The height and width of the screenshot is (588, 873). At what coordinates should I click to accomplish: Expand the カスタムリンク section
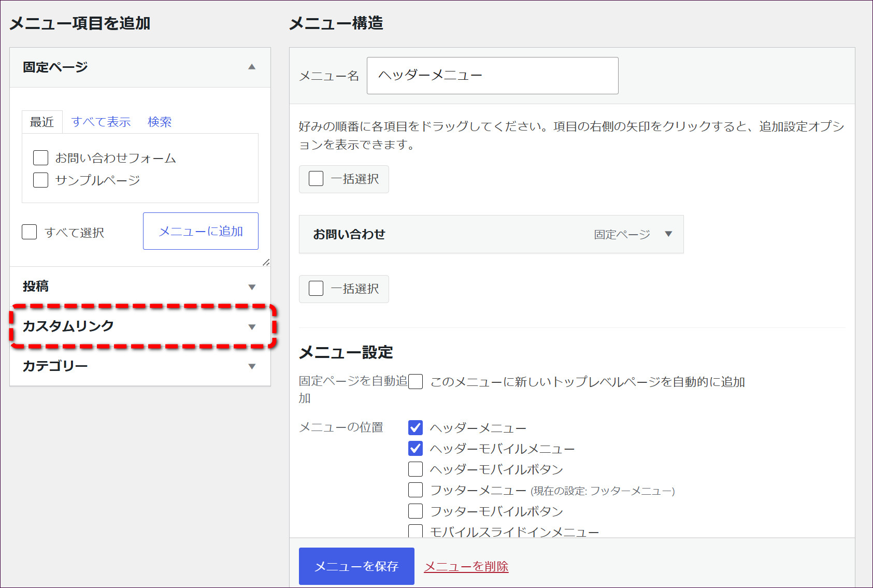point(252,327)
